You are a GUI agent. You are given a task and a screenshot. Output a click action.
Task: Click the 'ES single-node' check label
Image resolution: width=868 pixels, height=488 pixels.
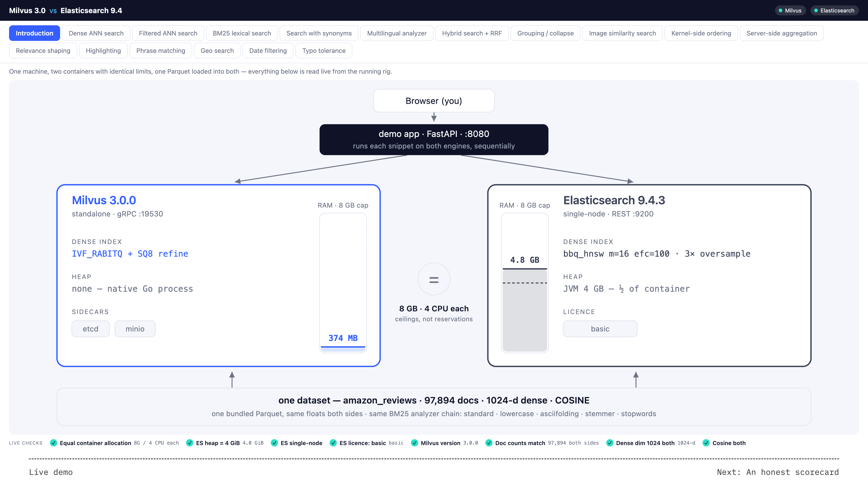coord(302,443)
